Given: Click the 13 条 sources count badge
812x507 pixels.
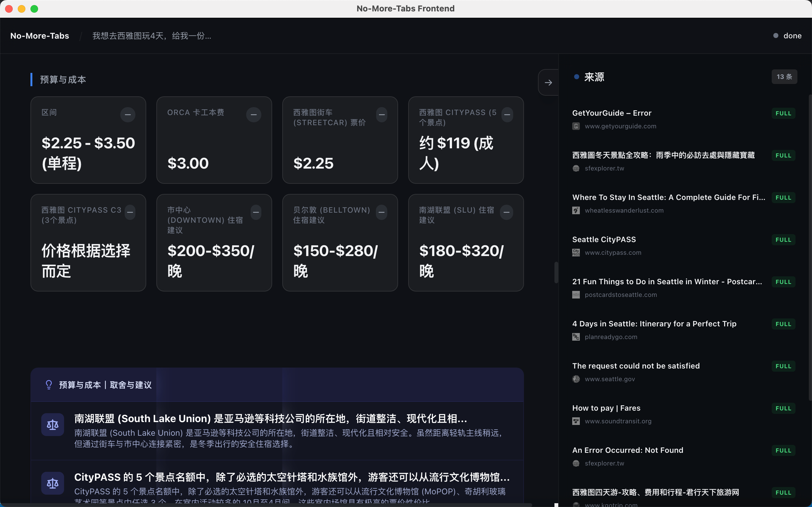Looking at the screenshot, I should 784,77.
